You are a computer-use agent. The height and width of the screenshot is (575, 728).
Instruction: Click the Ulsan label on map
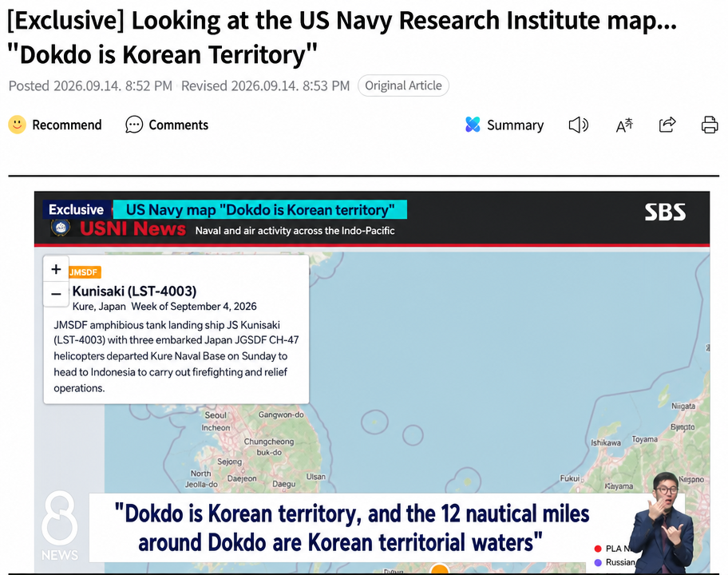[x=316, y=477]
